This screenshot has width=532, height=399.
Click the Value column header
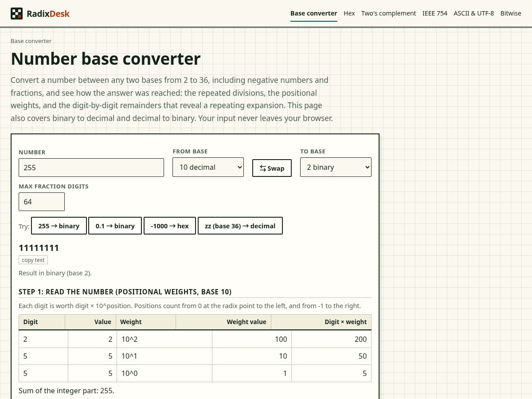(x=90, y=322)
